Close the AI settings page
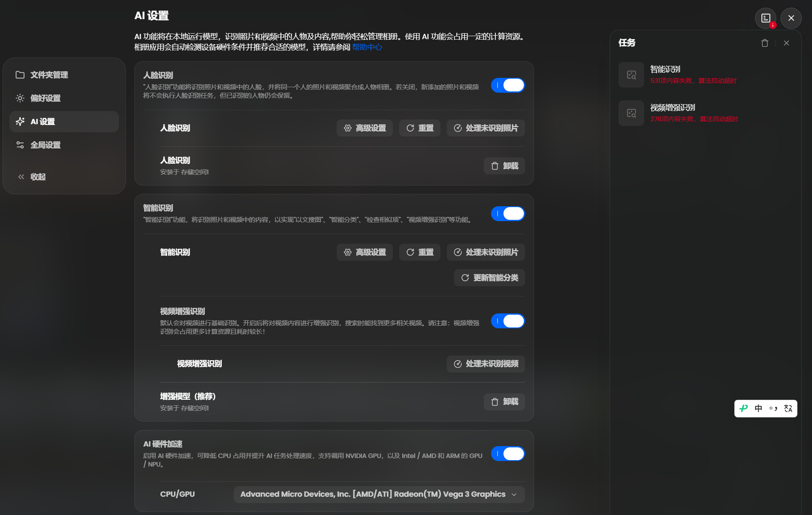Image resolution: width=812 pixels, height=515 pixels. (791, 18)
